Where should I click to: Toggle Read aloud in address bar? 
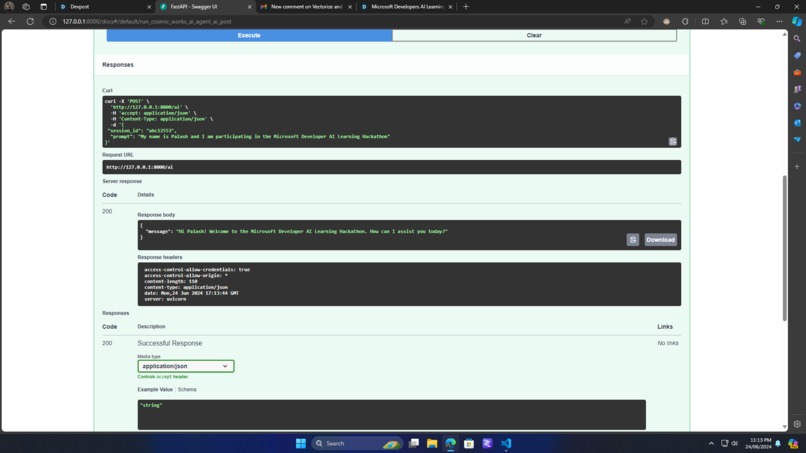[627, 22]
